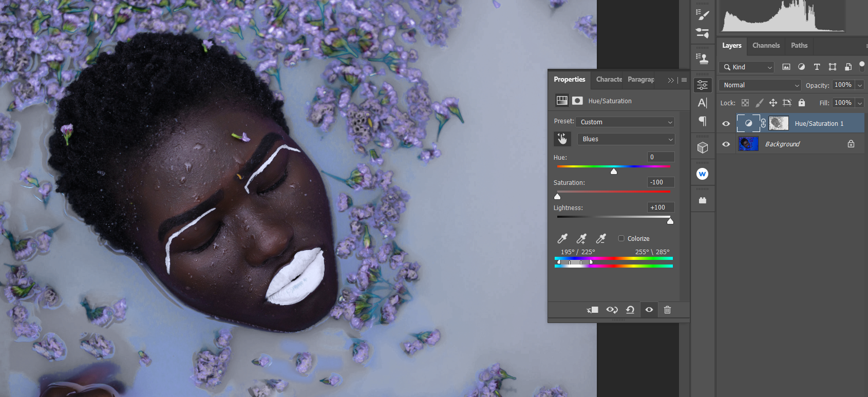Viewport: 868px width, 397px height.
Task: Select the Background layer thumbnail
Action: tap(748, 144)
